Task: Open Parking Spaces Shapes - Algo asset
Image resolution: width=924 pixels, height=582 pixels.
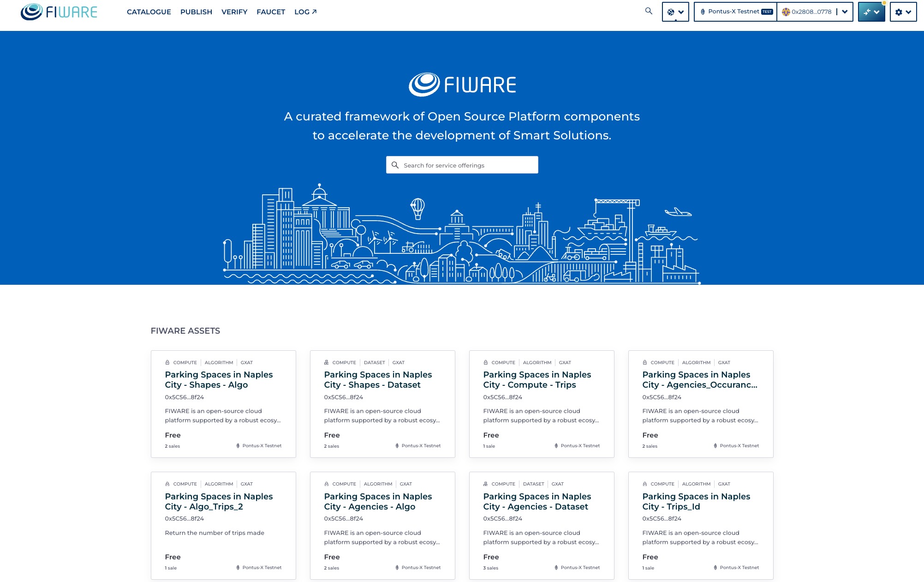Action: [223, 404]
